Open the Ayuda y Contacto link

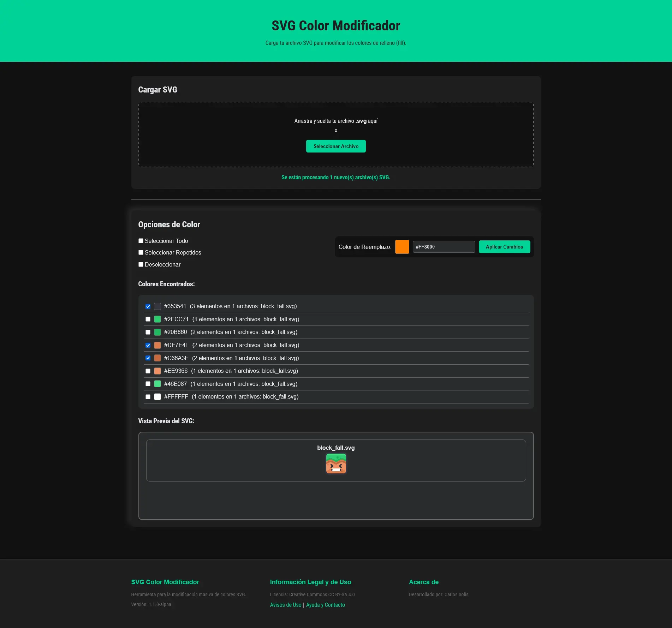(x=325, y=605)
